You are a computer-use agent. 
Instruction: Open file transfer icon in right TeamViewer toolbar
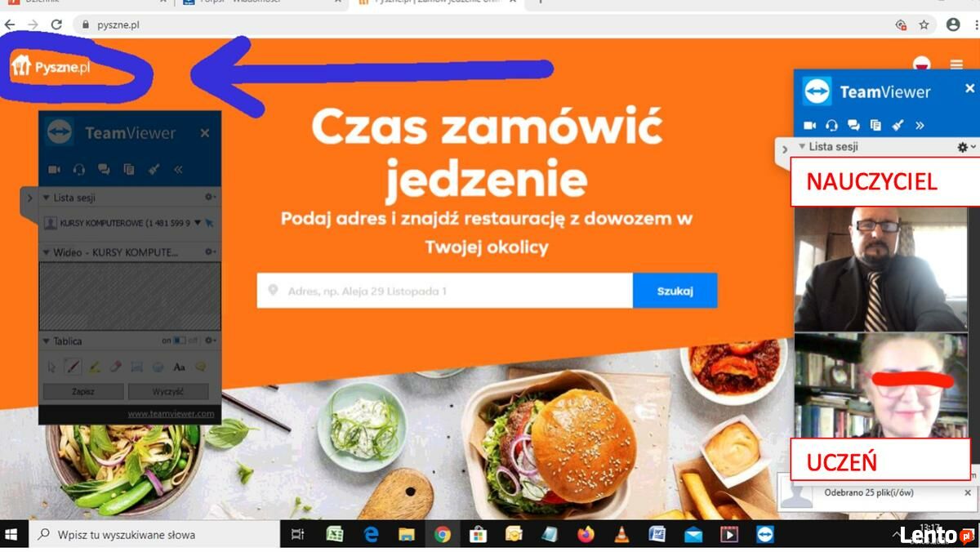(875, 125)
